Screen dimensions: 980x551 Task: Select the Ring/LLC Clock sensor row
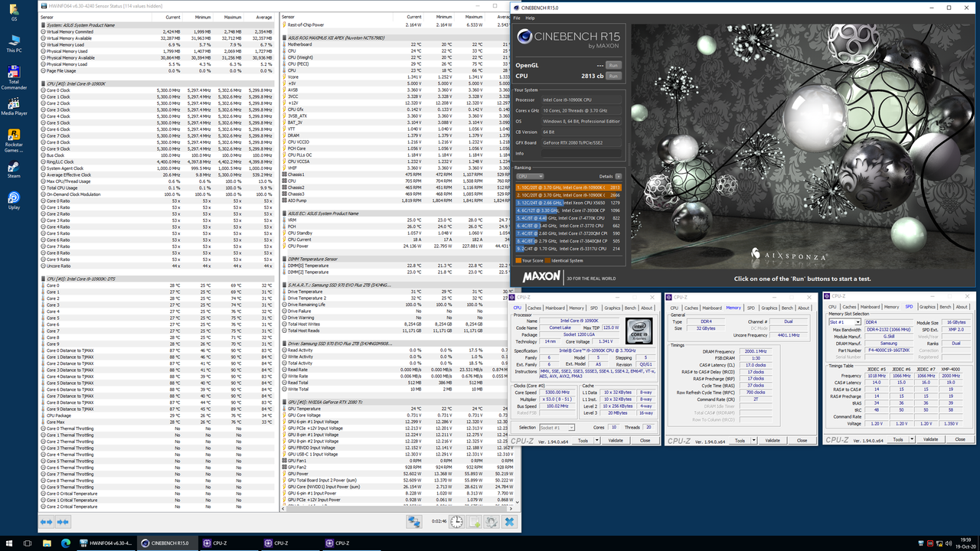click(x=157, y=161)
